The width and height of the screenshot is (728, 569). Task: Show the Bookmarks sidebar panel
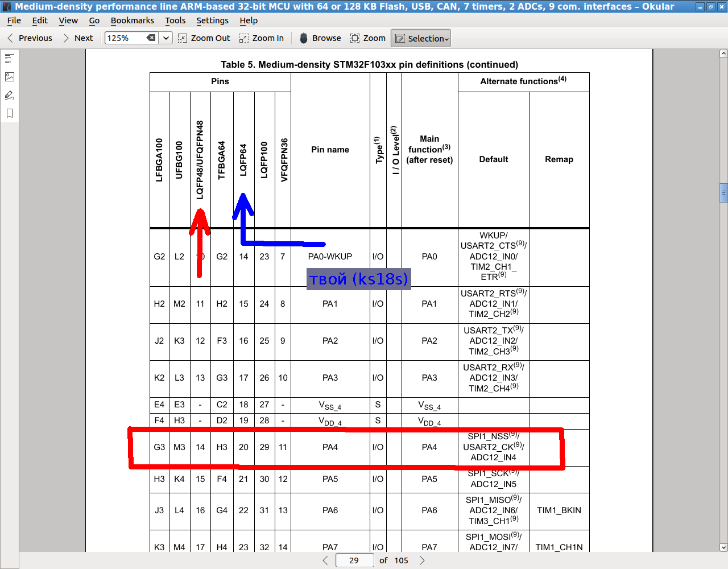10,113
